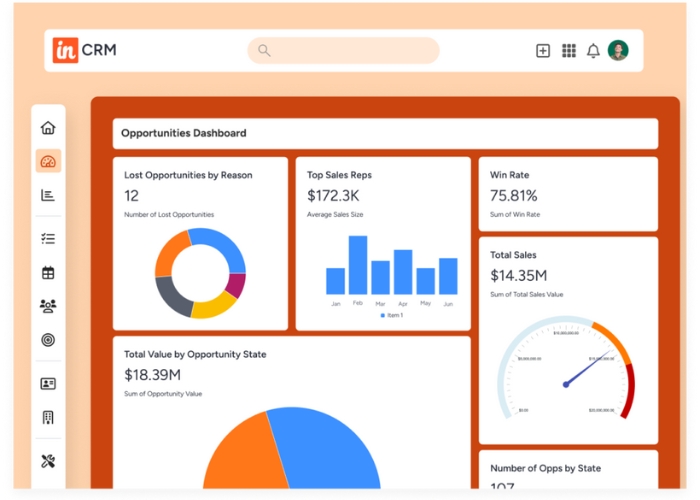This screenshot has width=700, height=500.
Task: Click the Opportunities Dashboard title
Action: [183, 133]
